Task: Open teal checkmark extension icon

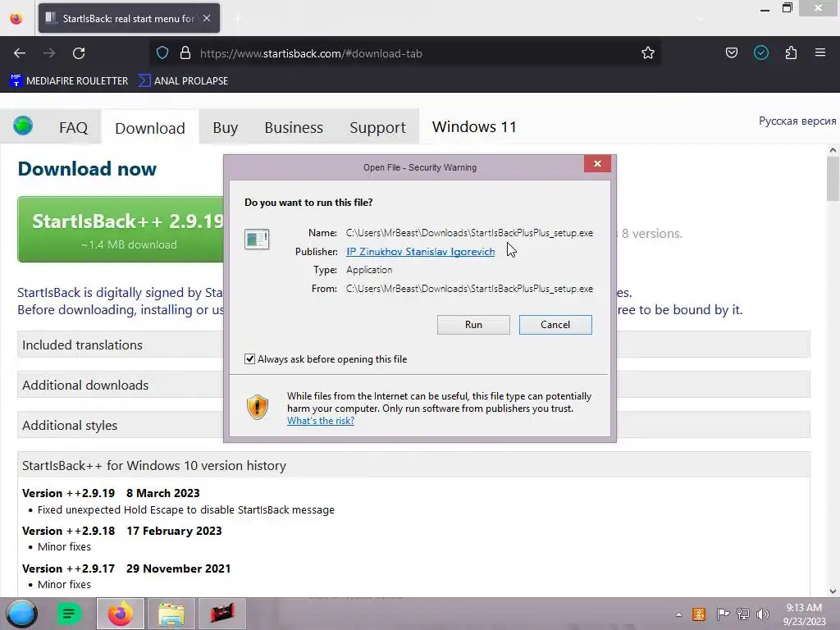Action: [x=760, y=52]
